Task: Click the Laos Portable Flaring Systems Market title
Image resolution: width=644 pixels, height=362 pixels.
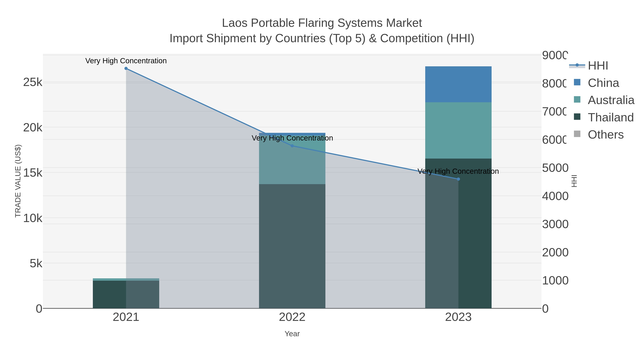Action: (x=322, y=23)
